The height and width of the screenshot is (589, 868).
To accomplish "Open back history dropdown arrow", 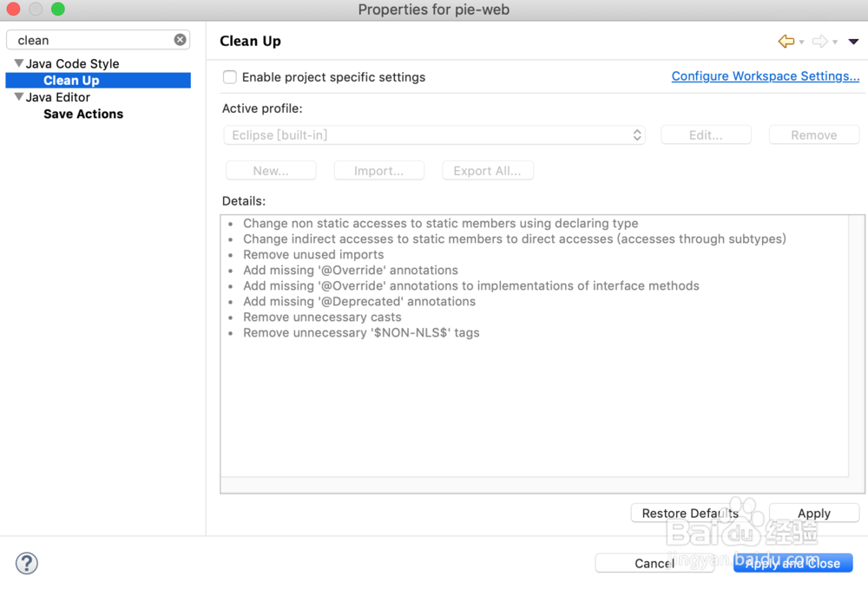I will coord(802,42).
